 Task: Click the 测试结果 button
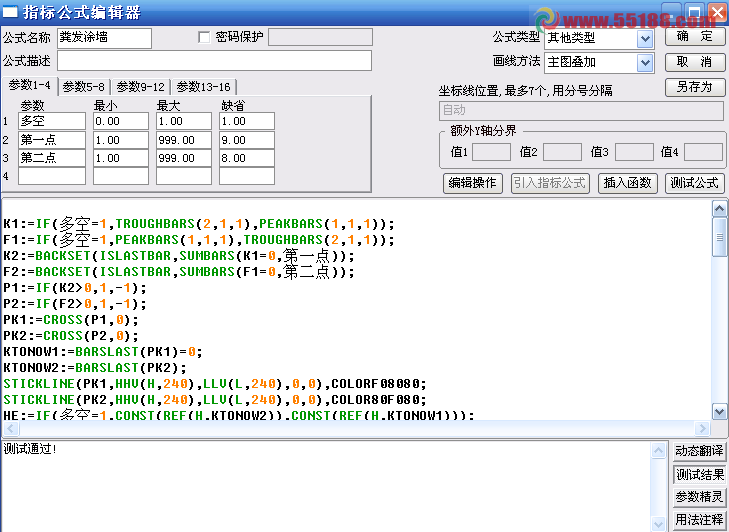[699, 474]
